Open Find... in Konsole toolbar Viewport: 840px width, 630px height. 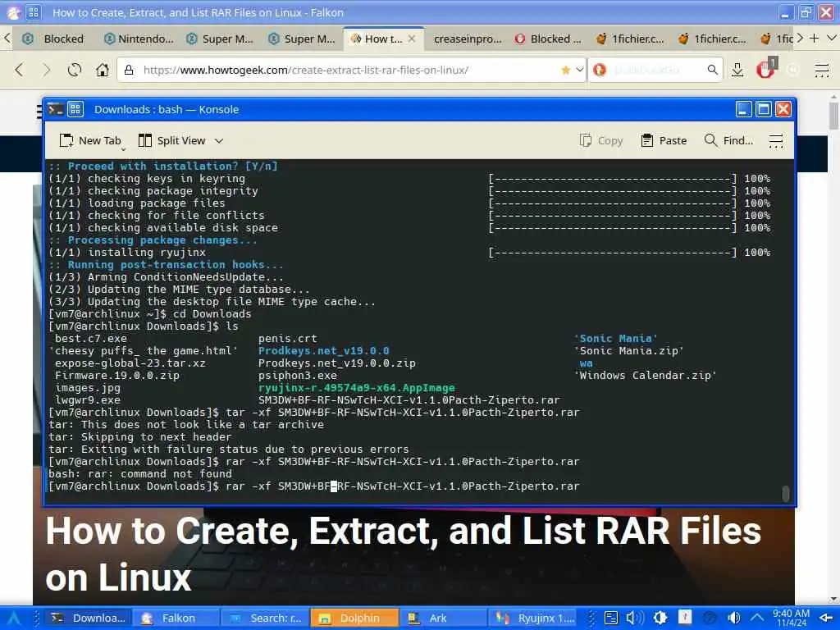pyautogui.click(x=728, y=140)
